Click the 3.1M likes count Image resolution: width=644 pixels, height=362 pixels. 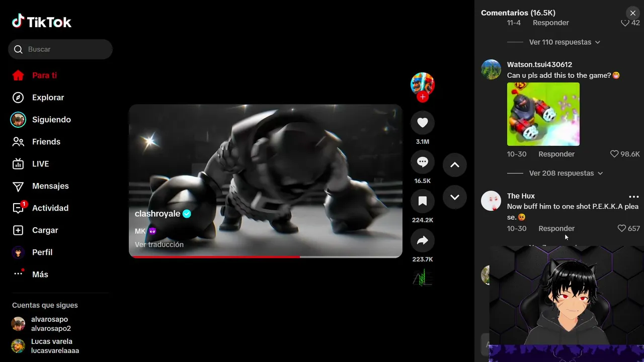point(423,142)
